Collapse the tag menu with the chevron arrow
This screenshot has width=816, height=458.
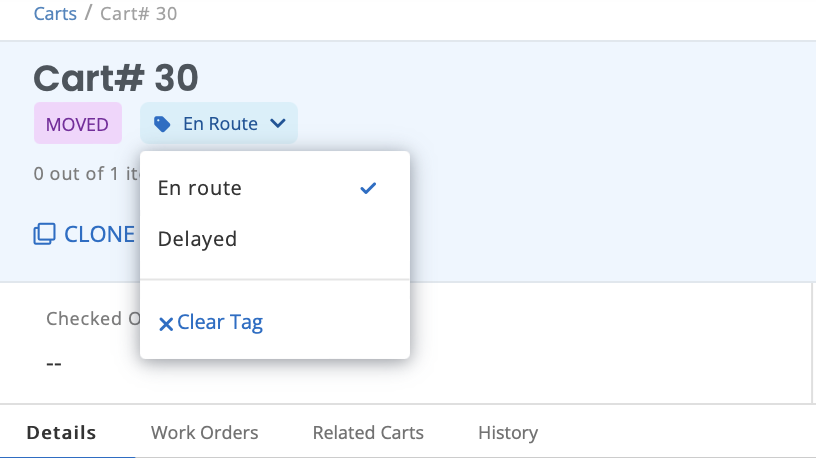tap(278, 123)
